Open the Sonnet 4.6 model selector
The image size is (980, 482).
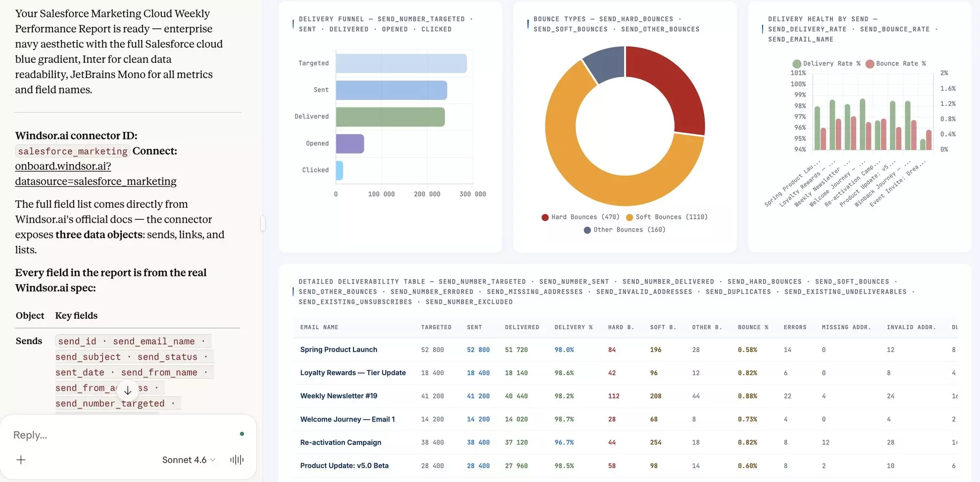click(189, 460)
